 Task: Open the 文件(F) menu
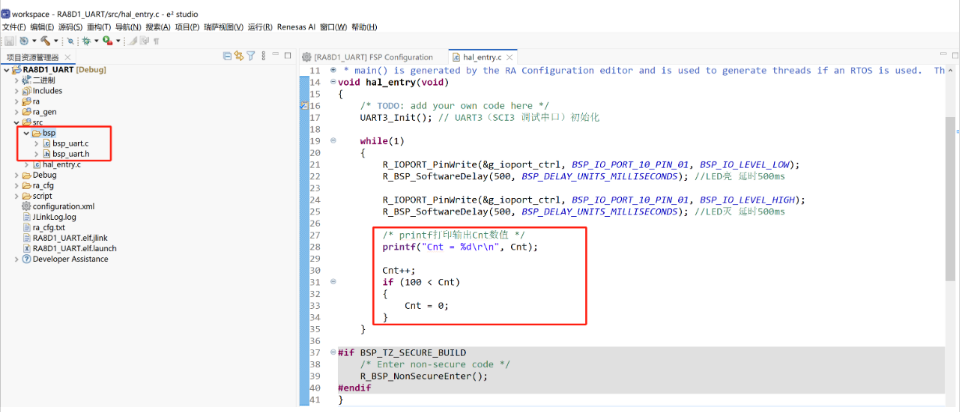tap(13, 28)
